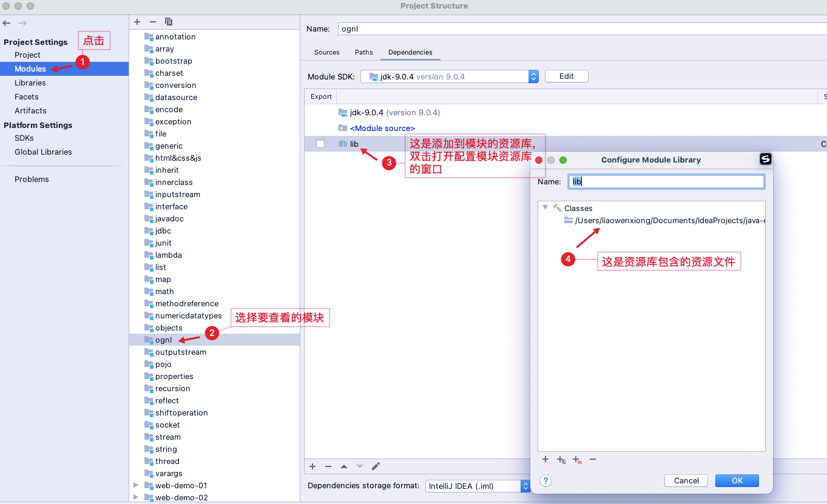This screenshot has height=504, width=827.
Task: Open Global Libraries settings
Action: [43, 152]
